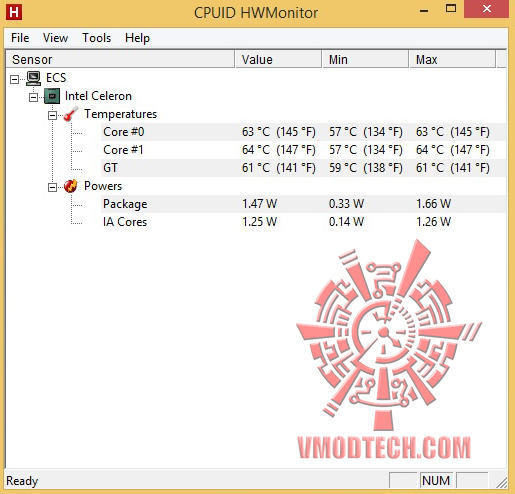The image size is (515, 494).
Task: Open the View menu
Action: point(55,38)
